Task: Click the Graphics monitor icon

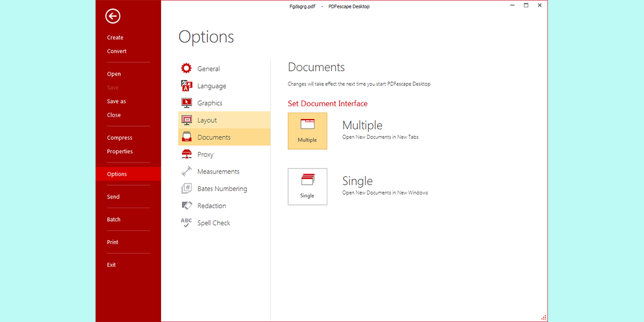Action: (x=186, y=103)
